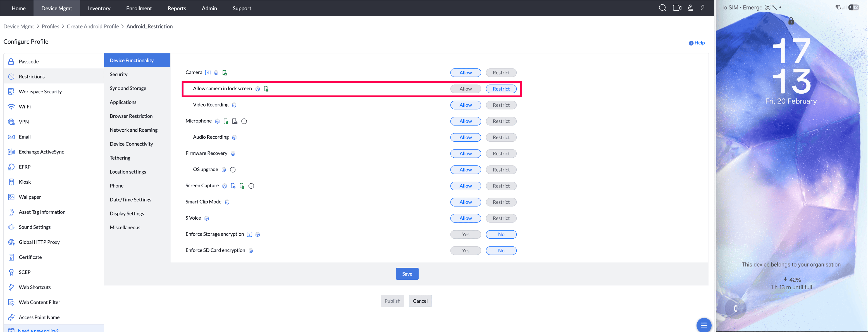Select Wi-Fi in the profile sidebar
868x332 pixels.
point(25,107)
